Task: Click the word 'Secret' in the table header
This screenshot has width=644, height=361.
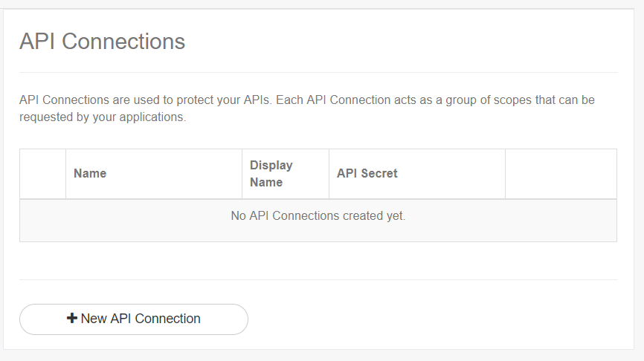Action: click(x=379, y=174)
